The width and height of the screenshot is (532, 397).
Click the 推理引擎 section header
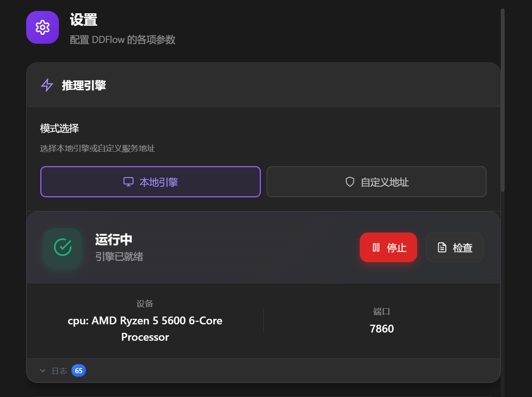pos(84,85)
